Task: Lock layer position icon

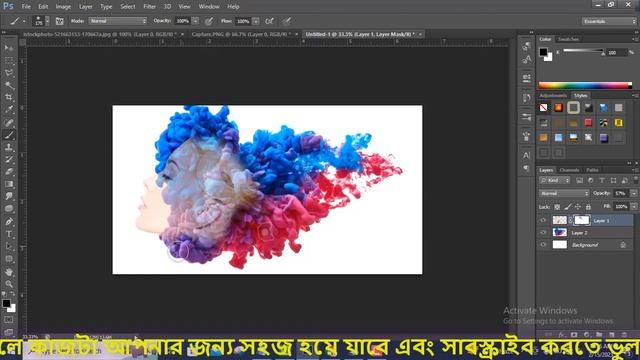Action: (578, 207)
